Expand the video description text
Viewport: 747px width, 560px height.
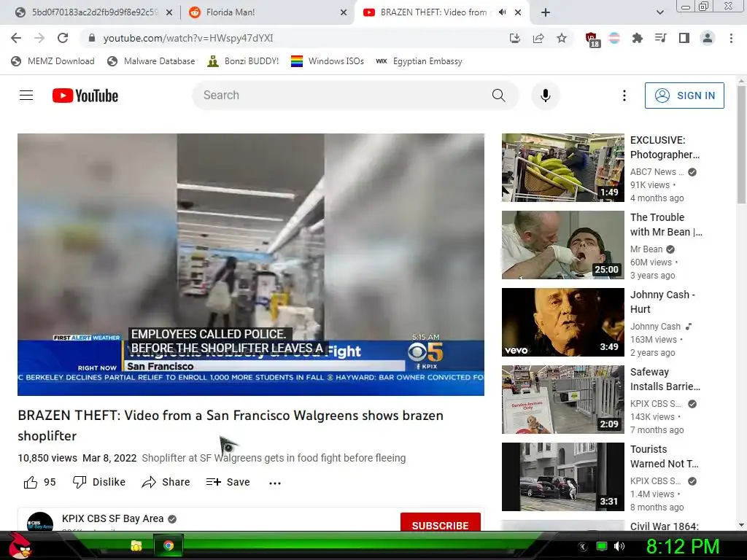(x=274, y=458)
